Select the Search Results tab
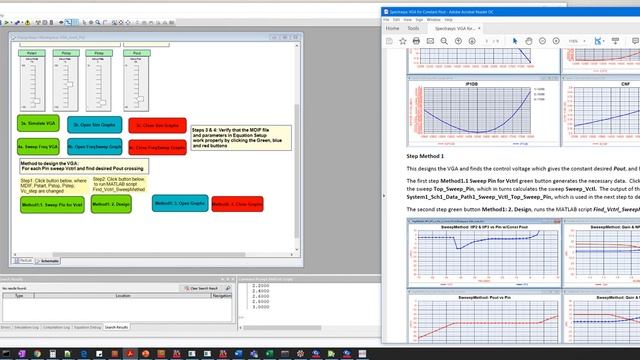Screen dimensions: 640x360 pos(116,327)
